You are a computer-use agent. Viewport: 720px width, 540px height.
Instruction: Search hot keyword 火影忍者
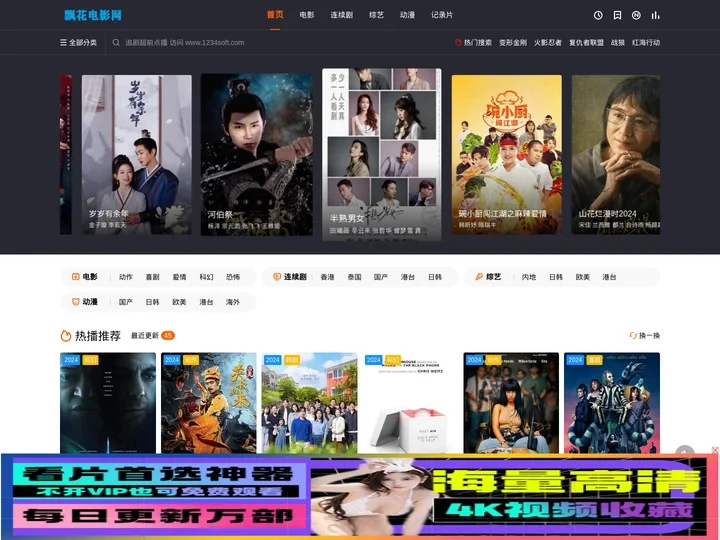click(548, 42)
